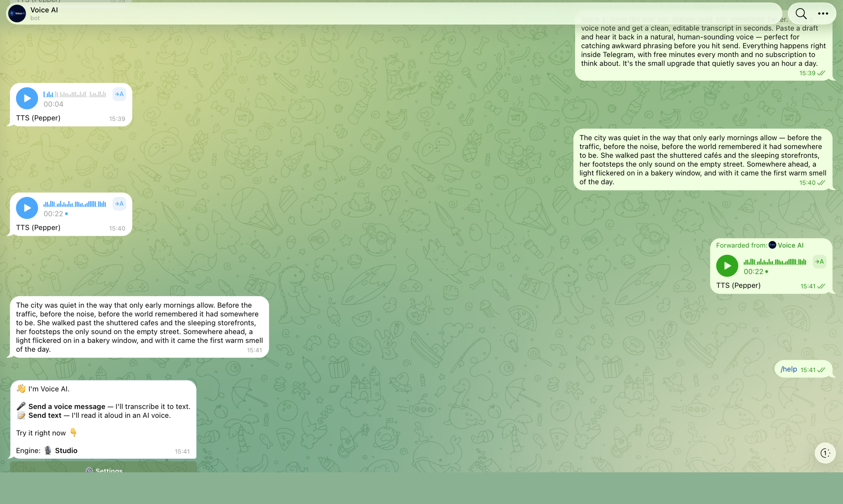The image size is (843, 504).
Task: Select the transcript bubble starting 'The city was quiet' at 15:41
Action: point(139,327)
